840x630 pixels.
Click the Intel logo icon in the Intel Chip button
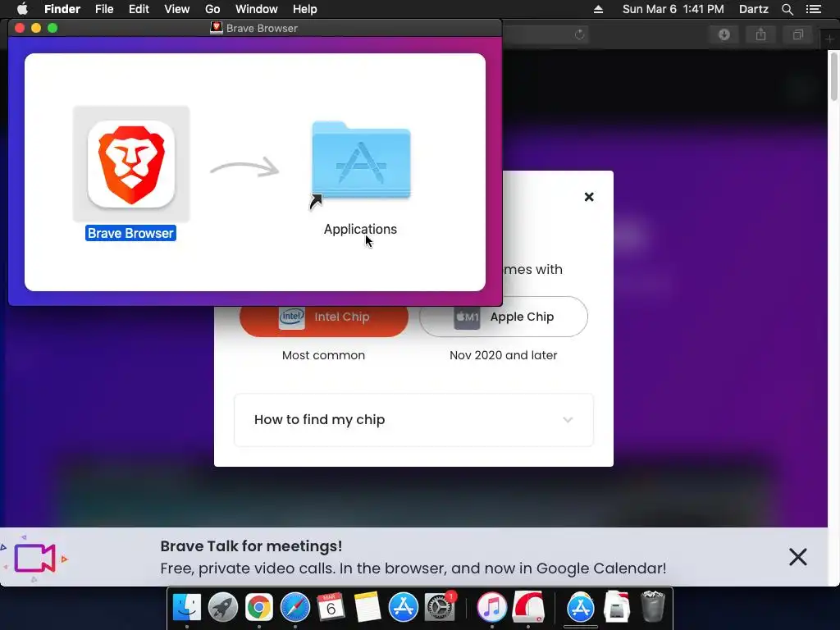tap(292, 317)
